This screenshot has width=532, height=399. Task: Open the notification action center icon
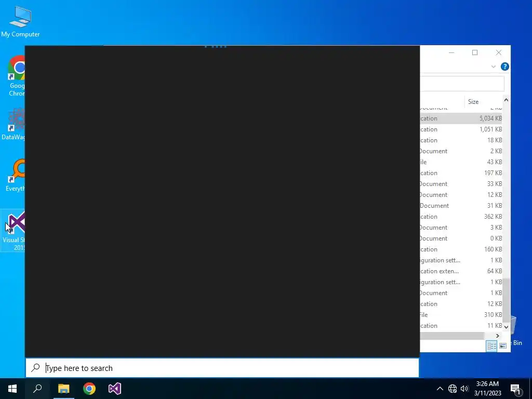click(515, 389)
